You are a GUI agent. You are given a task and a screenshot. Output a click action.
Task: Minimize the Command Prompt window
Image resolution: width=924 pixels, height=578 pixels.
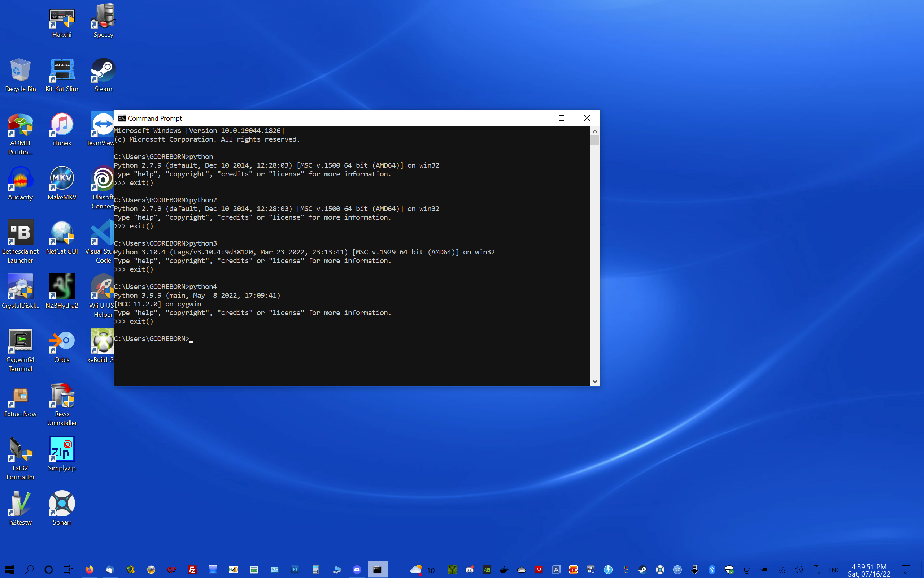point(536,118)
